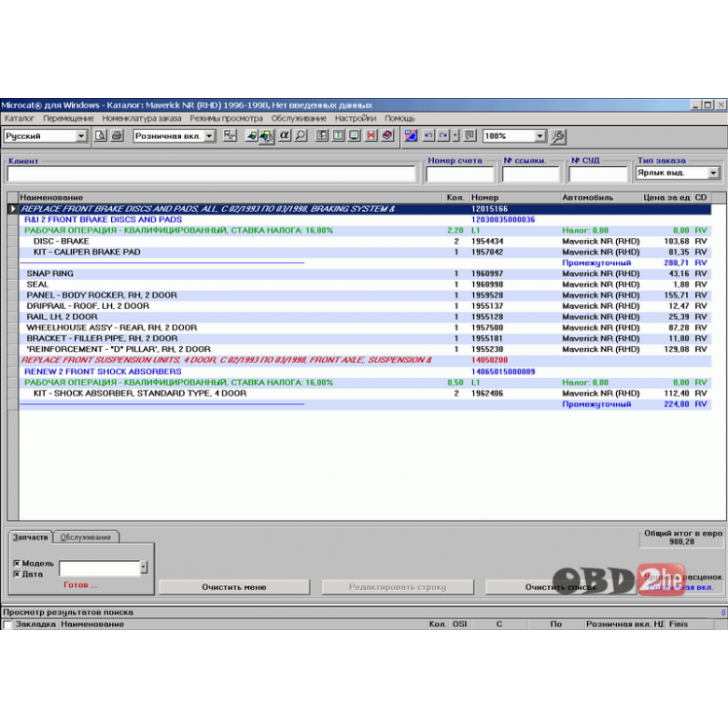Open the dropdown next to Модель checkbox
This screenshot has width=728, height=728.
pyautogui.click(x=144, y=567)
